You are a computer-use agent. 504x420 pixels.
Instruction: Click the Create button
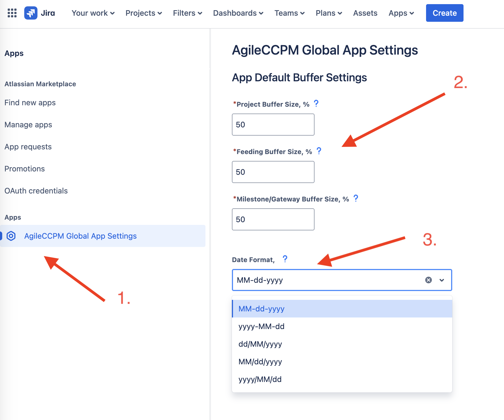pos(445,13)
